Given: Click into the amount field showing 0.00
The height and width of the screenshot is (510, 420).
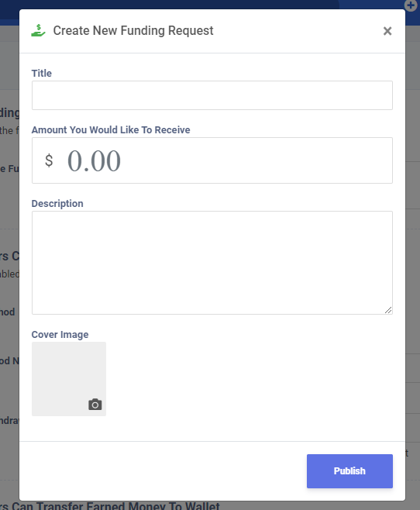Looking at the screenshot, I should coord(212,160).
